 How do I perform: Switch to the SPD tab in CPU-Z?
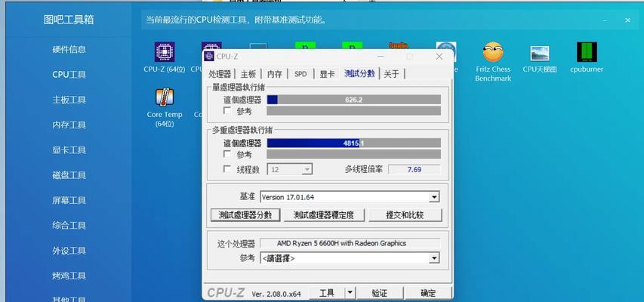click(x=300, y=74)
